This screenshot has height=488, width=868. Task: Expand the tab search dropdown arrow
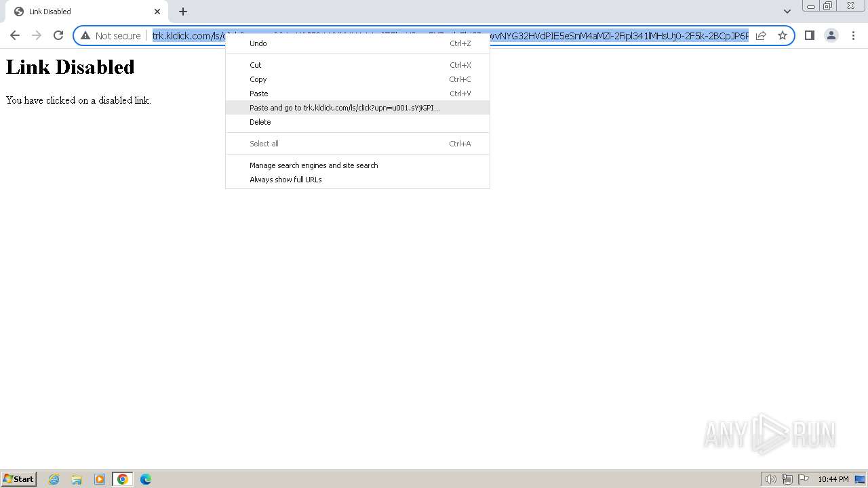(x=787, y=12)
